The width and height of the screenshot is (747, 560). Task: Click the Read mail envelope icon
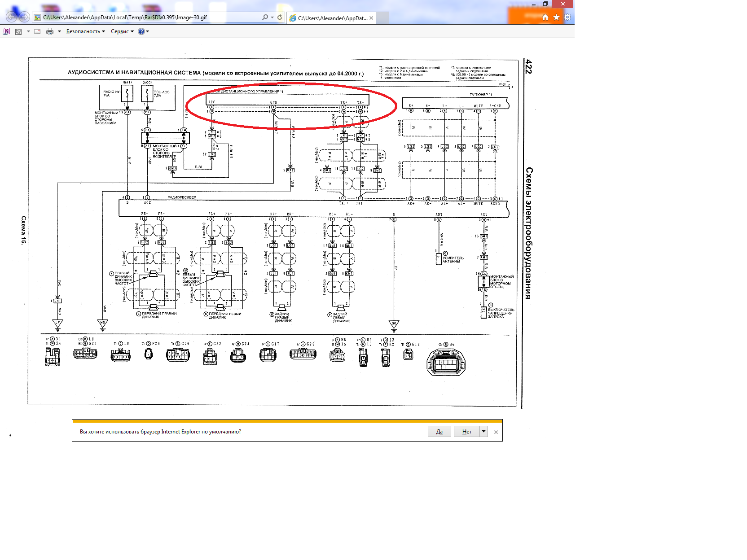[x=37, y=31]
